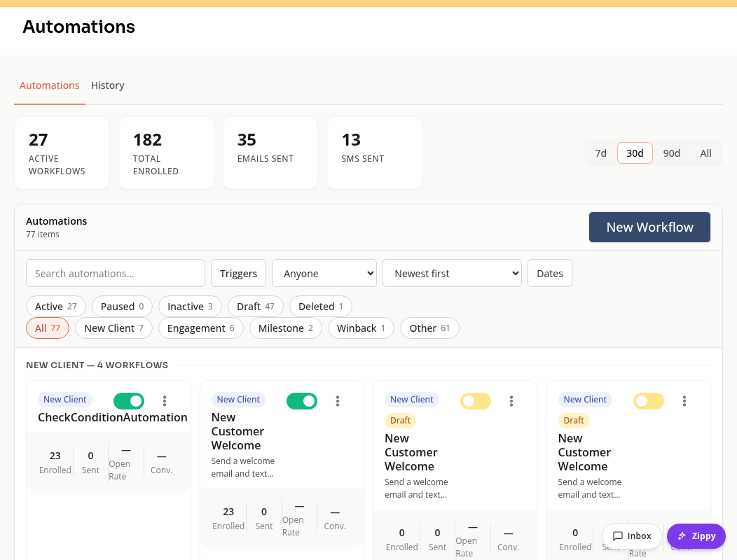Screen dimensions: 737x560
Task: Click New Client tag on CheckConditionAutomation card
Action: point(65,399)
